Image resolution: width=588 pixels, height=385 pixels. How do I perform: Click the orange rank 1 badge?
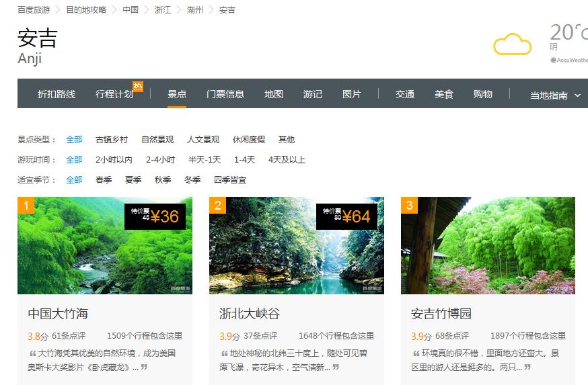25,205
